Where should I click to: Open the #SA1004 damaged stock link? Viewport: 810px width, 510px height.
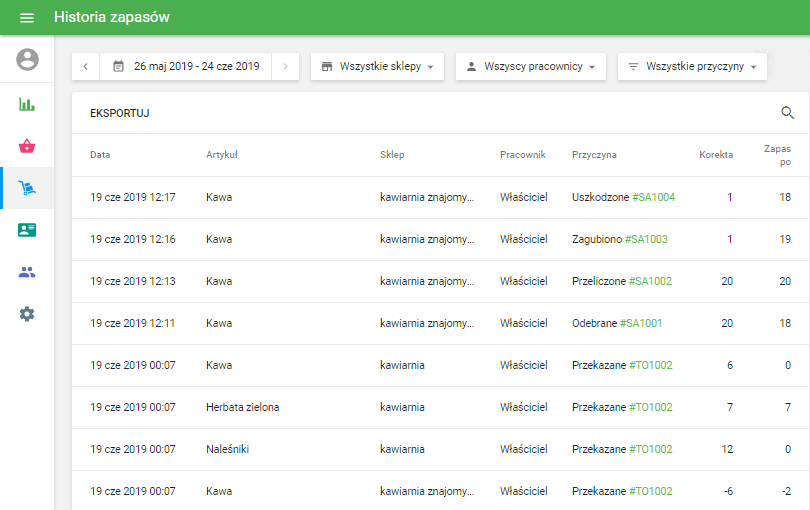click(653, 197)
